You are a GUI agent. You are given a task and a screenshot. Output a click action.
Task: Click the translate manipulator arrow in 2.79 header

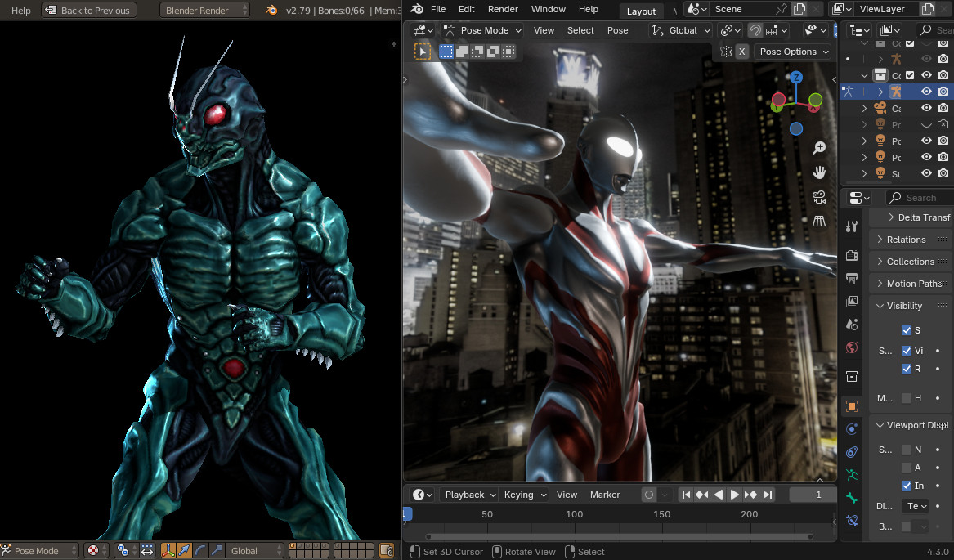[x=184, y=550]
